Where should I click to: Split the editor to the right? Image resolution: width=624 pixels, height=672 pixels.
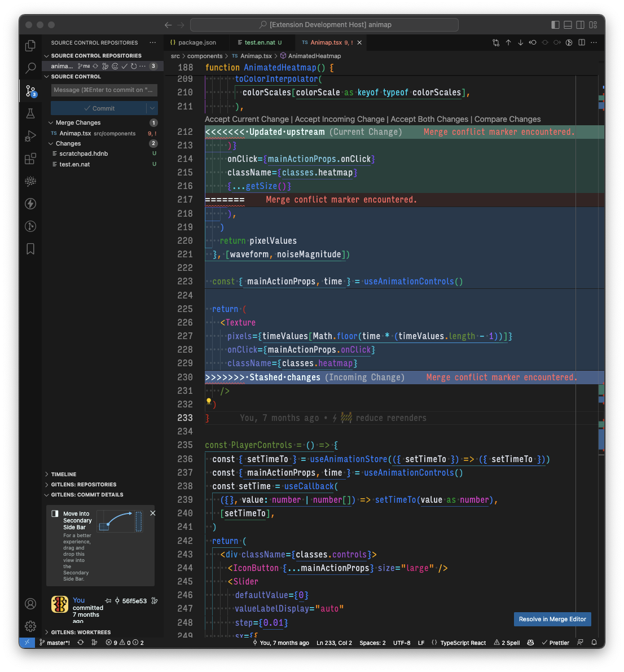click(x=582, y=42)
